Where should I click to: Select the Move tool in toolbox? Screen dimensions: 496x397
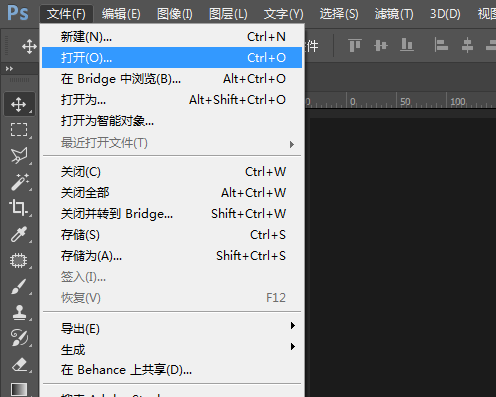[x=19, y=104]
